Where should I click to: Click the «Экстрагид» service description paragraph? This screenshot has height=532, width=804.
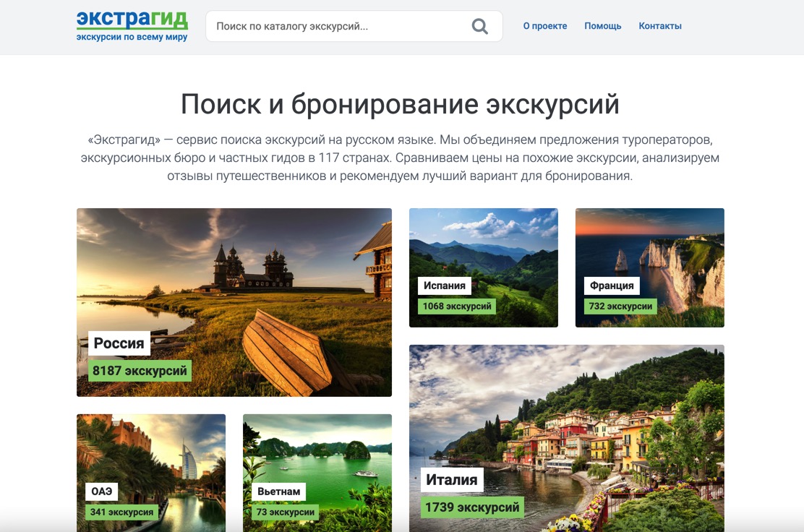(x=400, y=158)
